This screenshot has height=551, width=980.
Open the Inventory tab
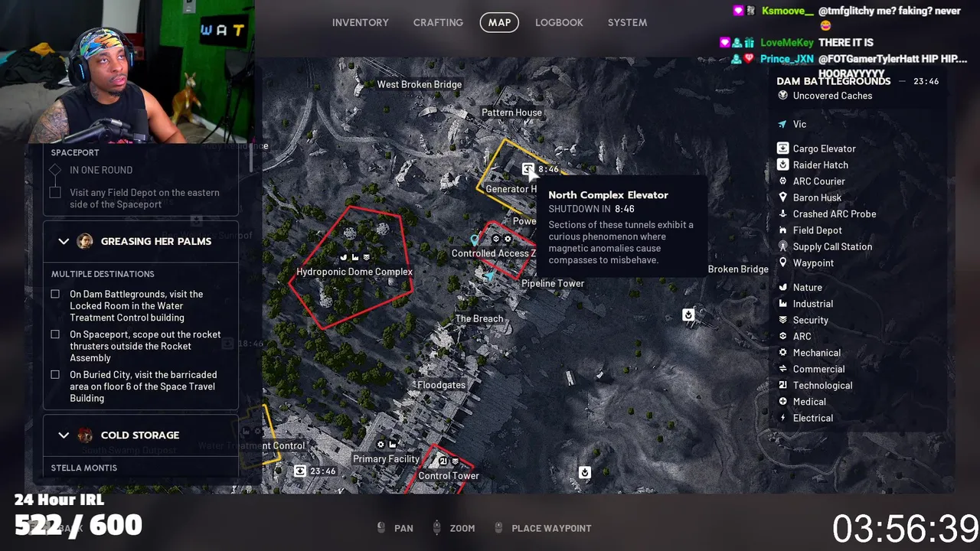[x=361, y=22]
